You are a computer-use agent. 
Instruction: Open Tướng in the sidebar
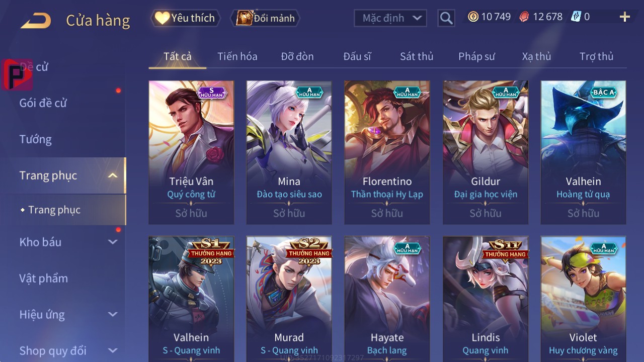[x=36, y=139]
